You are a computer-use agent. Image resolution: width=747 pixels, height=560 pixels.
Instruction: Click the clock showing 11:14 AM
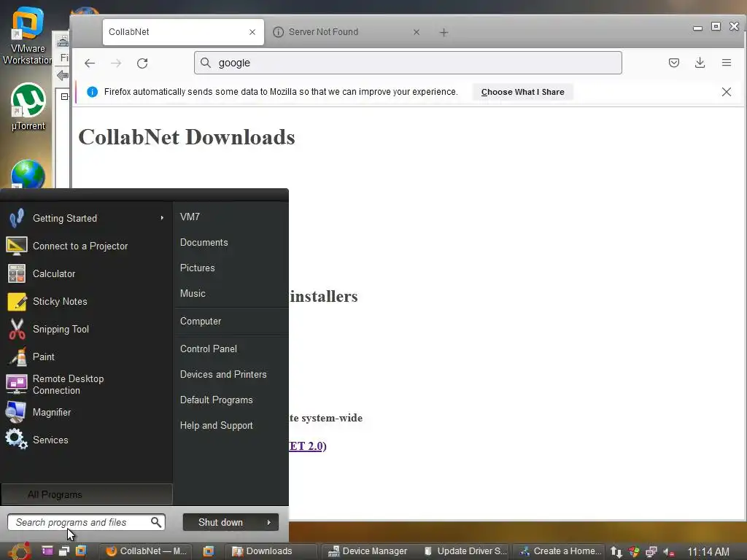[708, 552]
